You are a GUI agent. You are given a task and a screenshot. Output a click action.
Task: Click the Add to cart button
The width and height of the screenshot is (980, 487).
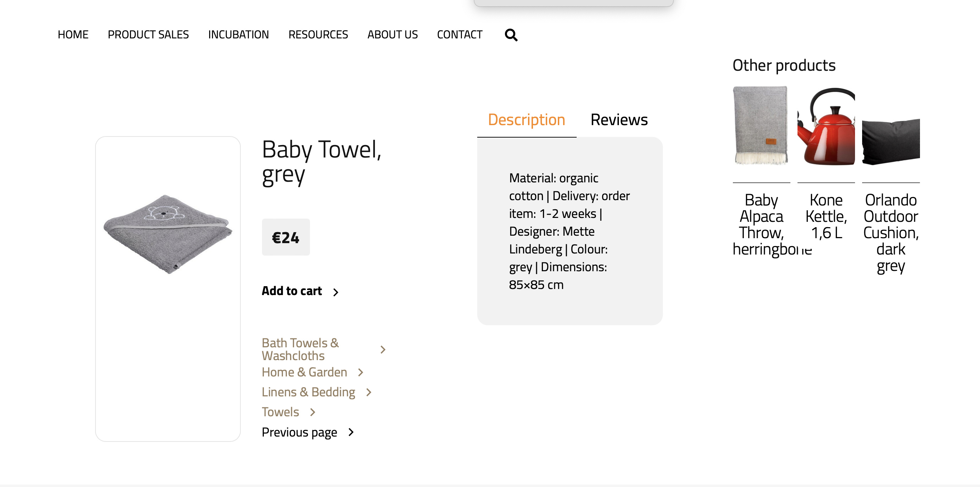click(x=292, y=291)
